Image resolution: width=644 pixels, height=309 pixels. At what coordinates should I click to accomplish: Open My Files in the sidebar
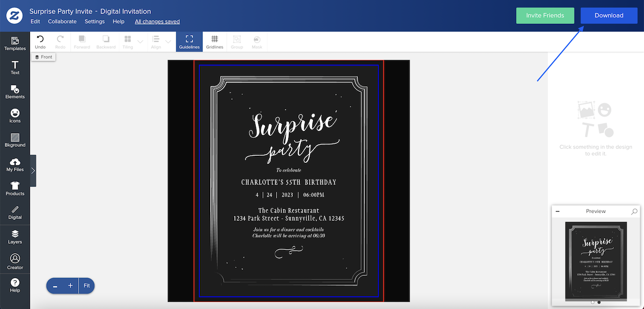click(15, 165)
